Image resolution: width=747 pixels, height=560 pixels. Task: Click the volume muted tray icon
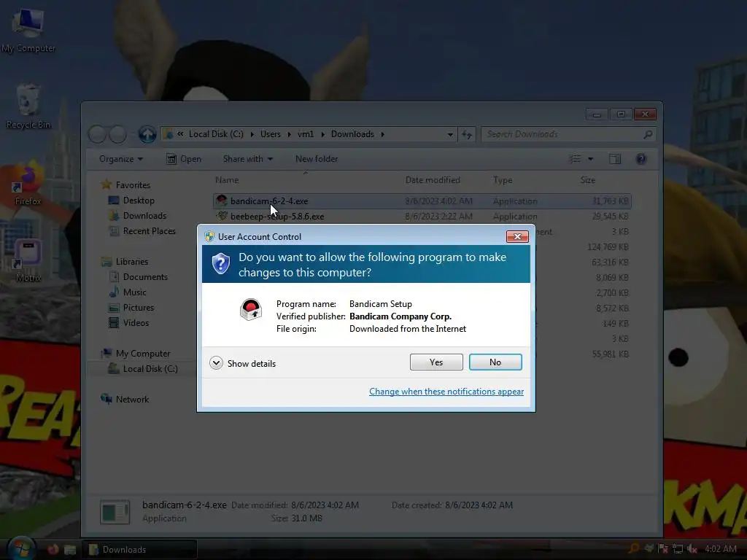[x=692, y=549]
